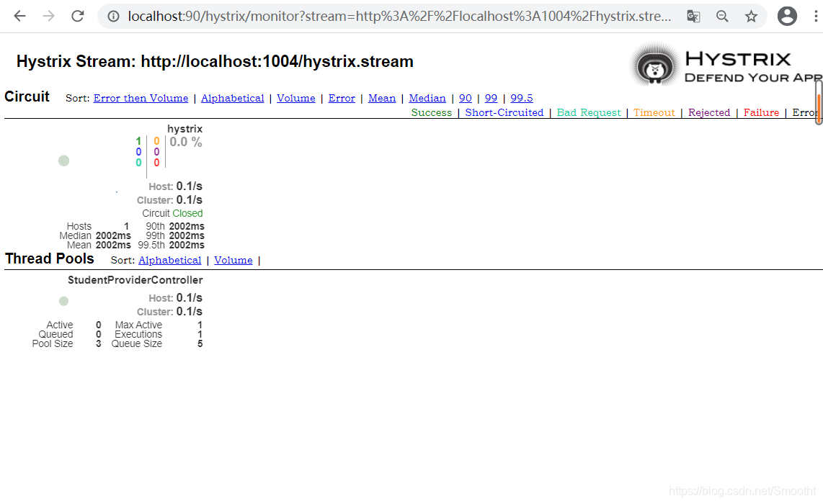The width and height of the screenshot is (823, 504).
Task: Sort circuits by Median
Action: pos(427,98)
